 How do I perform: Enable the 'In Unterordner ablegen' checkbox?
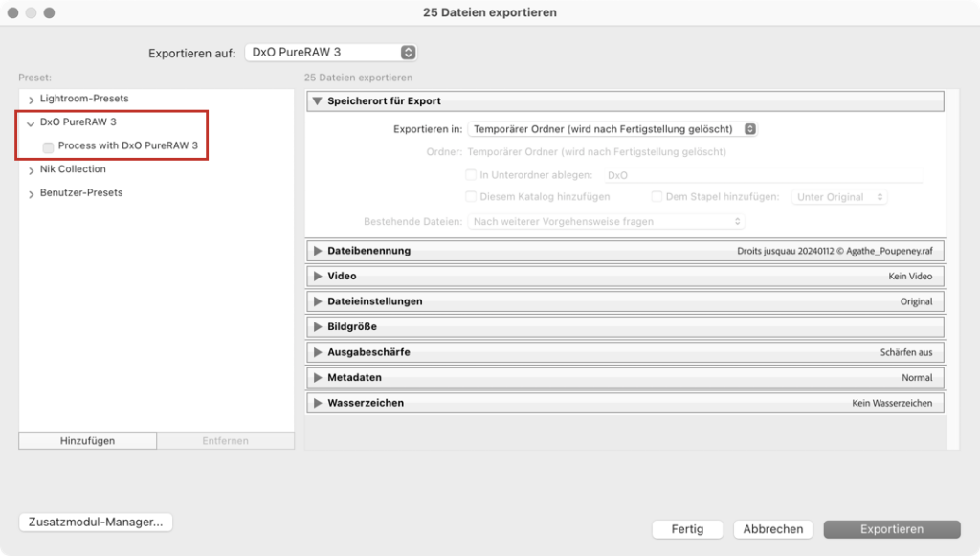pos(471,175)
